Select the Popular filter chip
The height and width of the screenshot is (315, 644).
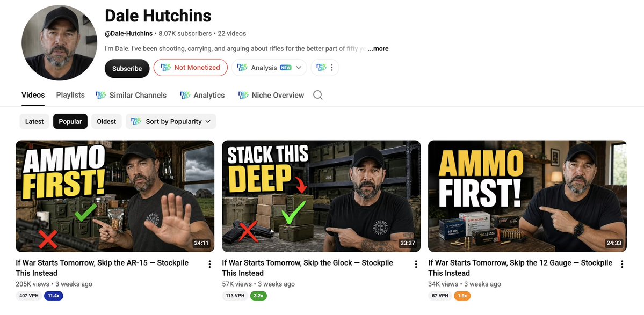(70, 121)
